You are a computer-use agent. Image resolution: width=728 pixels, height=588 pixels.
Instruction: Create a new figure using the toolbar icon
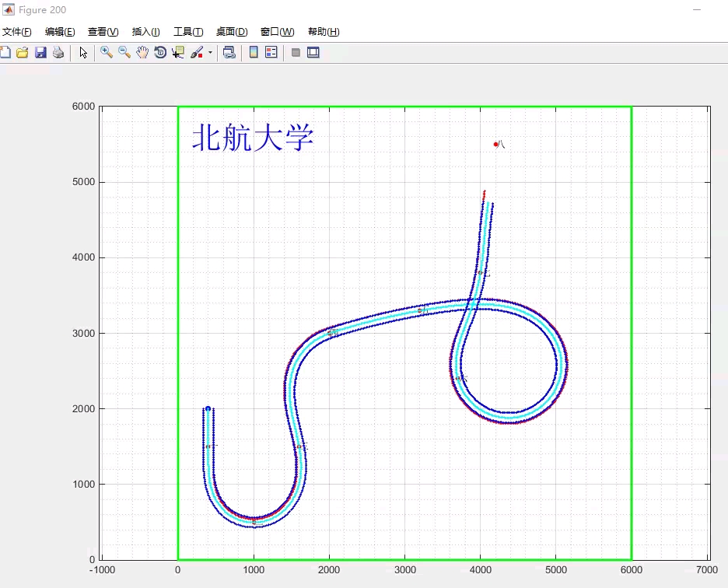pos(5,52)
